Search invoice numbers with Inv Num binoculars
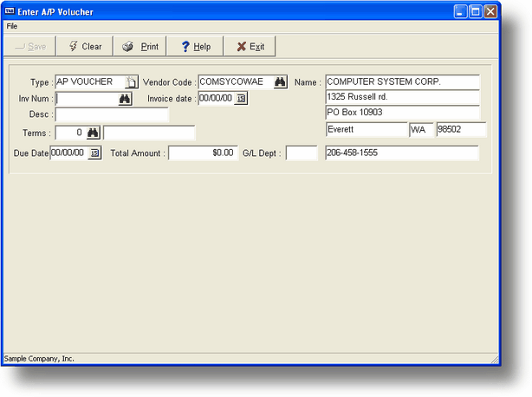The width and height of the screenshot is (532, 397). (125, 99)
